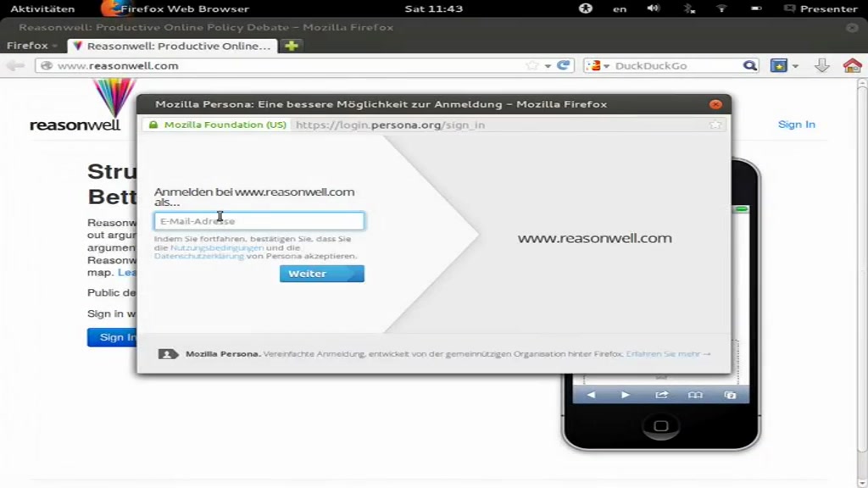
Task: Click the phone mockup share icon
Action: (661, 395)
